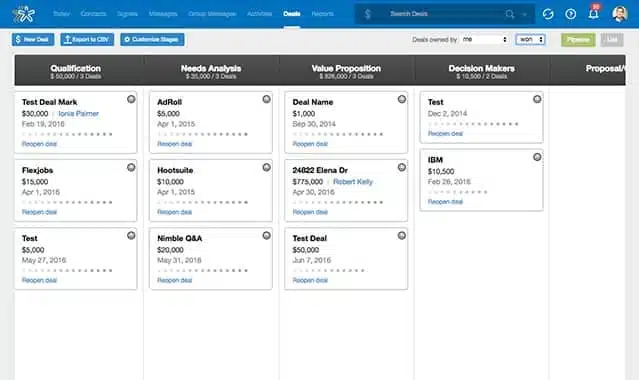
Task: Click circle icon on AdRoll card
Action: (x=266, y=99)
